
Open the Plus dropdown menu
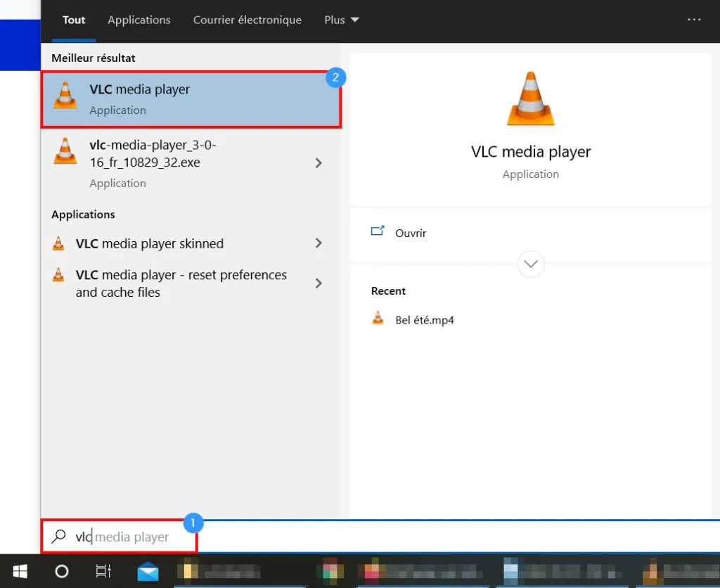click(342, 20)
